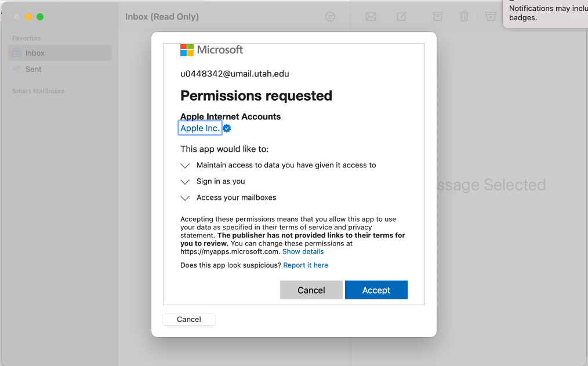
Task: Click the Microsoft logo
Action: 212,50
